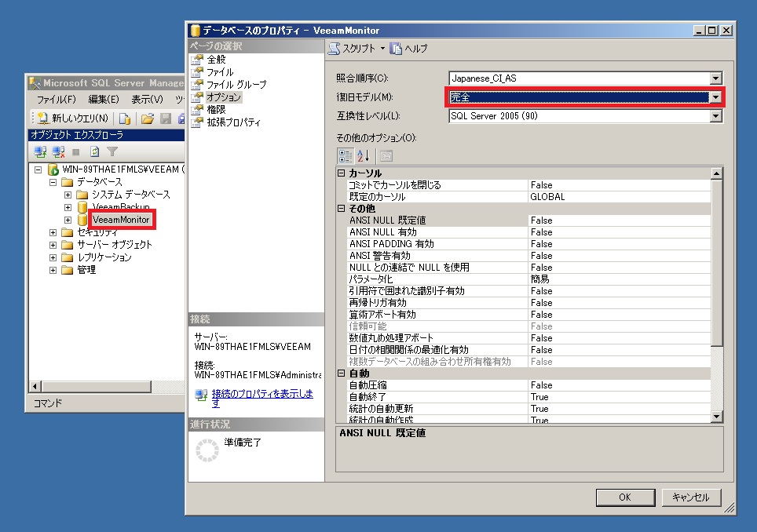Click Stop icon in Object Explorer toolbar
Screen dimensions: 757x532
[76, 152]
